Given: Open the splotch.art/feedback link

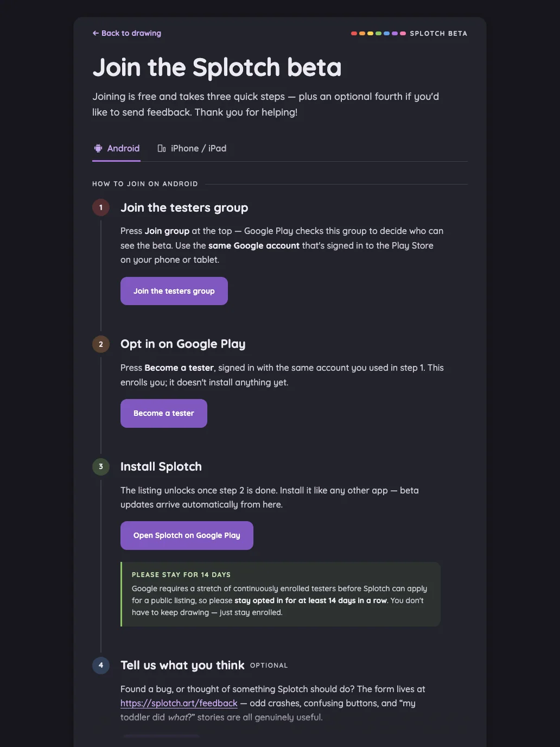Looking at the screenshot, I should coord(179,703).
